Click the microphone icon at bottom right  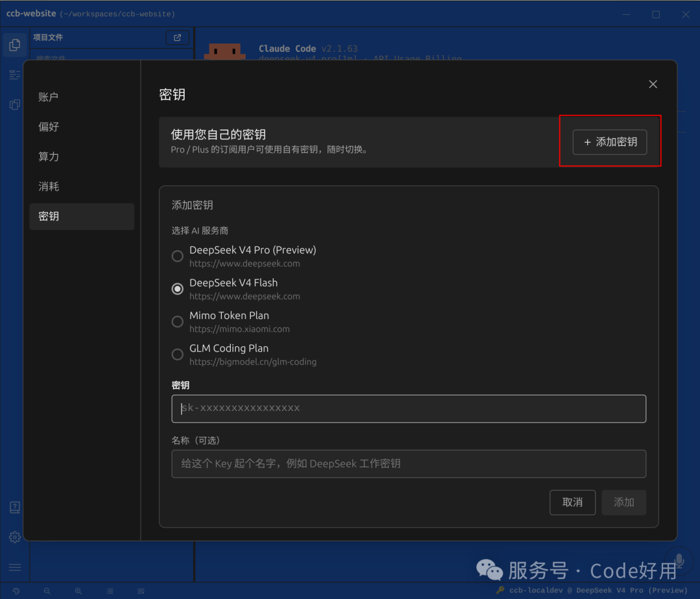[679, 561]
